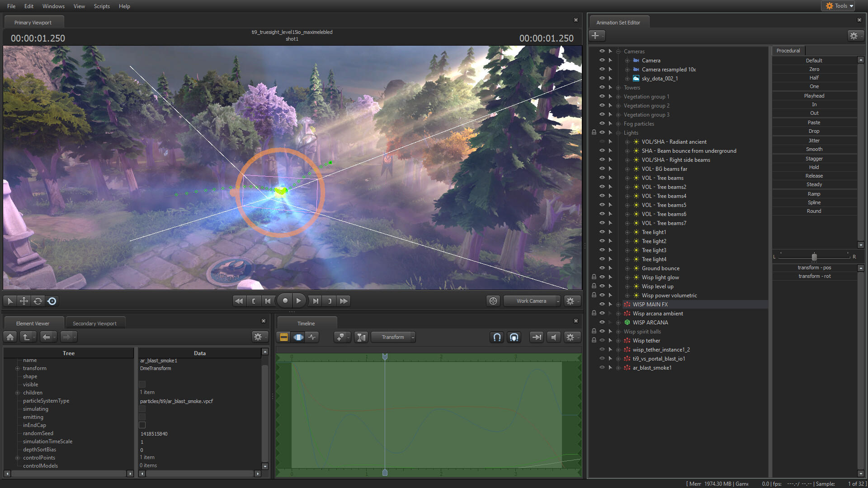
Task: Select transform - rot control
Action: [x=814, y=276]
